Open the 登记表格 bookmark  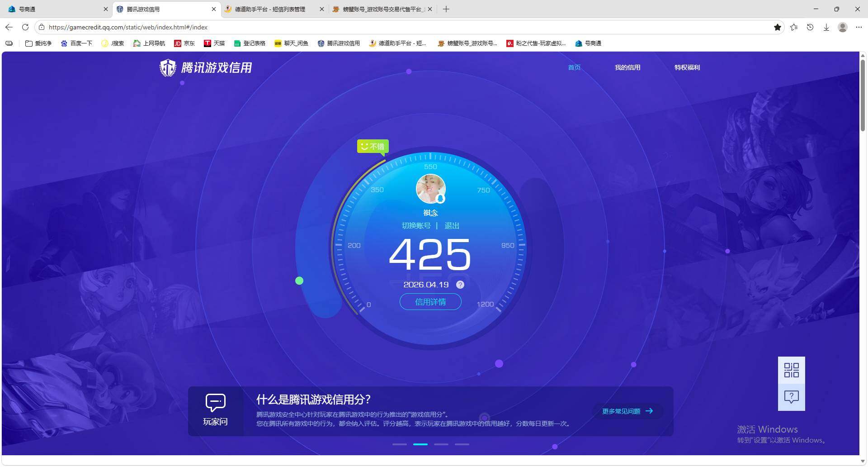point(250,43)
